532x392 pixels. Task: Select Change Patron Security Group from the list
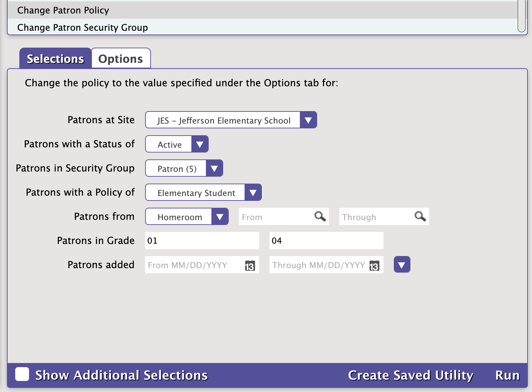click(x=83, y=27)
